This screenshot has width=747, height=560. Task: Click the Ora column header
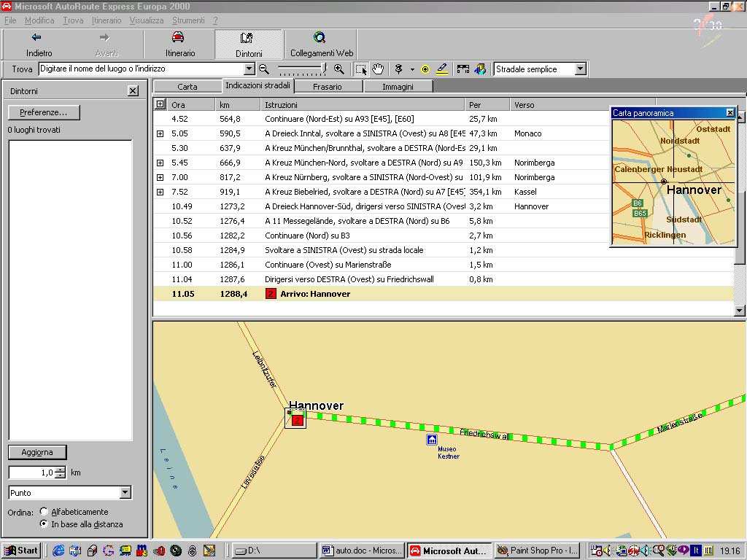click(x=191, y=105)
